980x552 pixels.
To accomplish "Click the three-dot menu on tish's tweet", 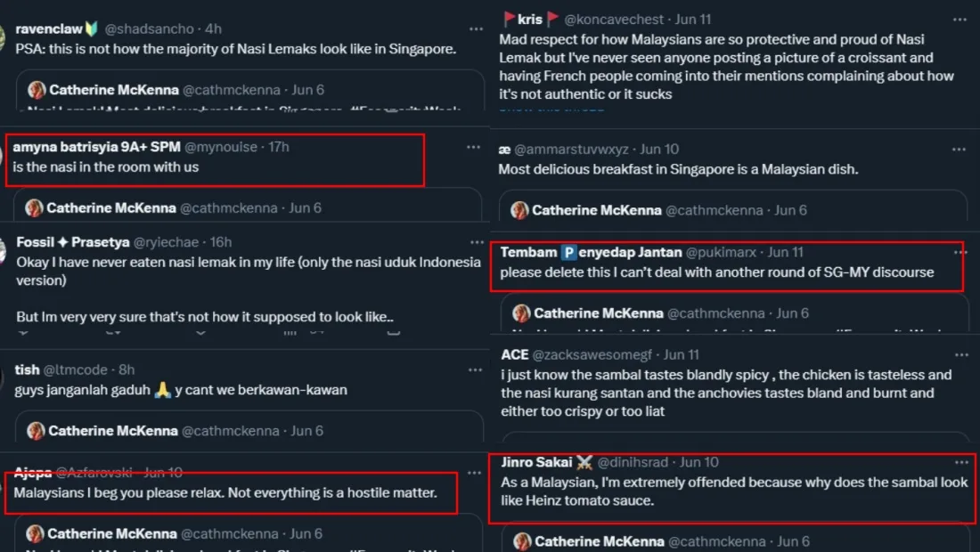I will [473, 369].
